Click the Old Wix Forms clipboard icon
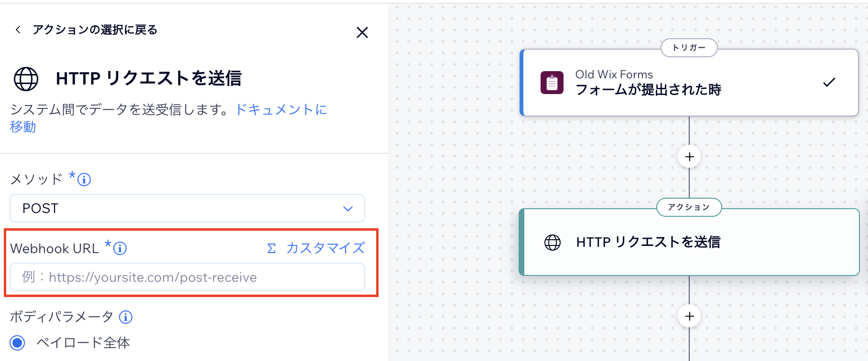 [x=552, y=83]
